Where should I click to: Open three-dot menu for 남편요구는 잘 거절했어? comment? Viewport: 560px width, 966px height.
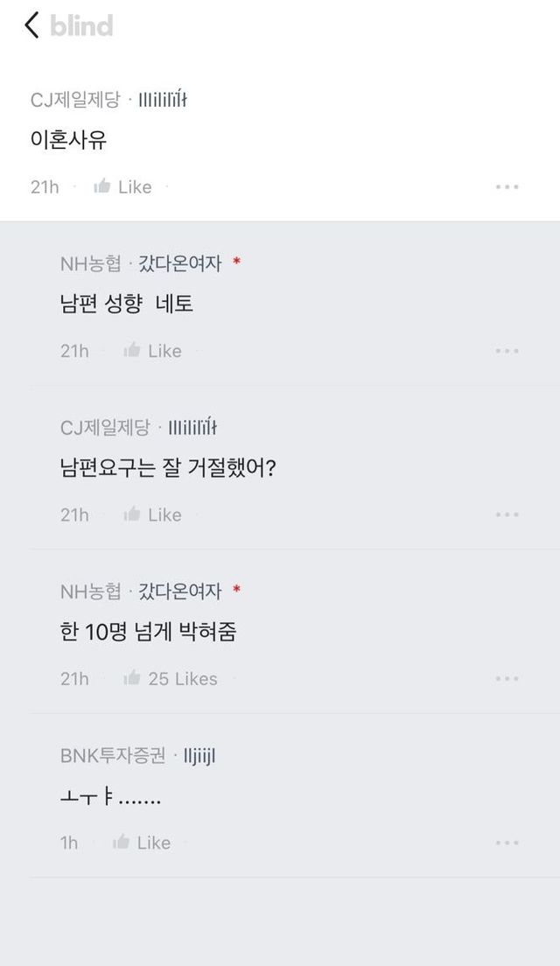[507, 514]
